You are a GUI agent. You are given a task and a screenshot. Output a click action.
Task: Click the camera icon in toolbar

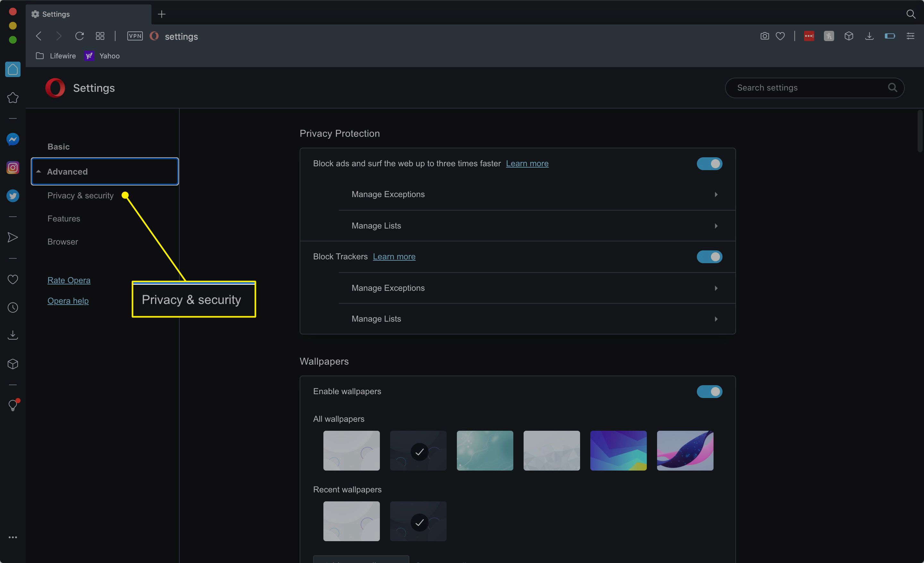coord(764,36)
